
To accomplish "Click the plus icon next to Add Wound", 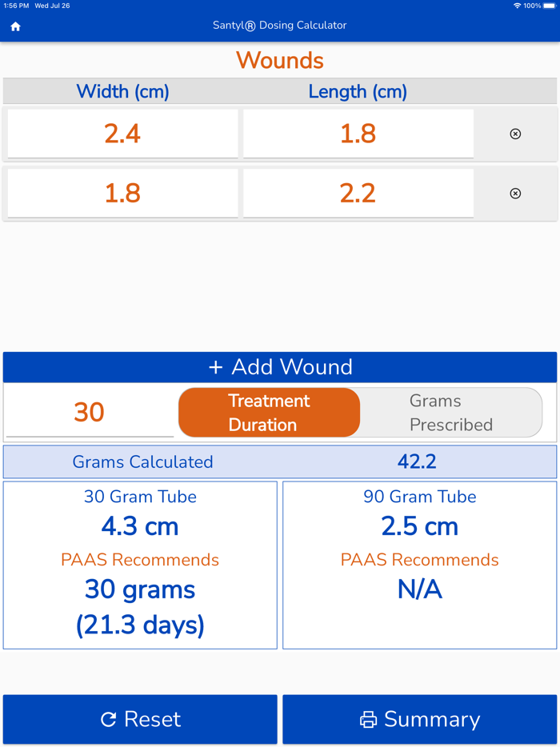I will tap(214, 367).
